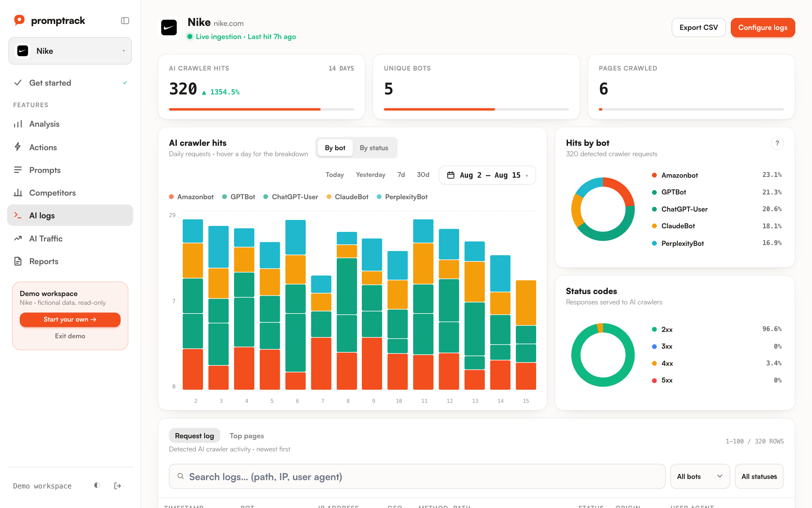This screenshot has height=508, width=812.
Task: Toggle Amazonbot series in chart legend
Action: tap(191, 197)
